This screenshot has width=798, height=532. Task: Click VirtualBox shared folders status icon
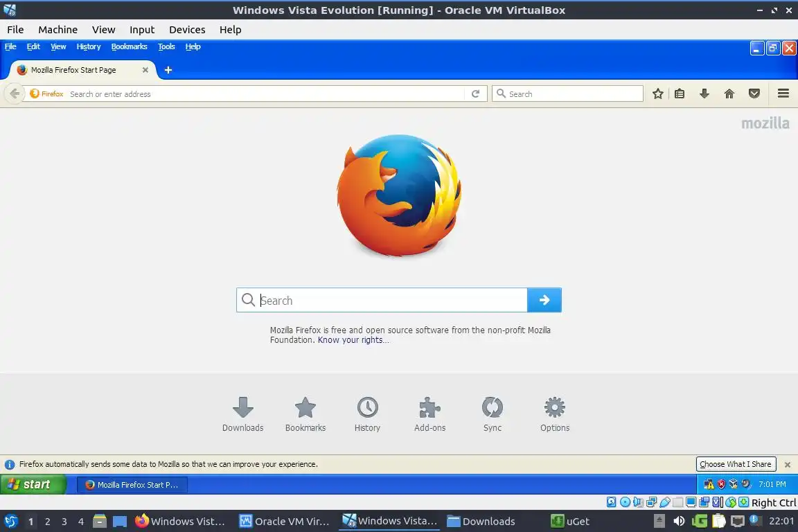(x=678, y=502)
